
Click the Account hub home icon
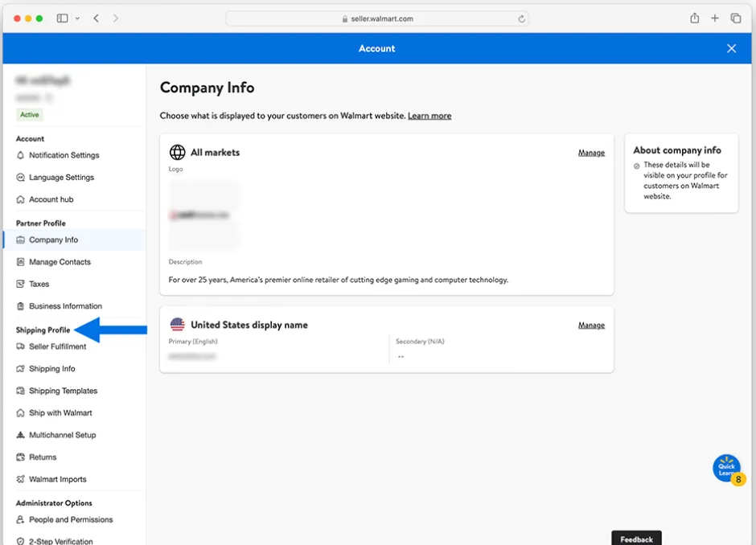click(20, 199)
